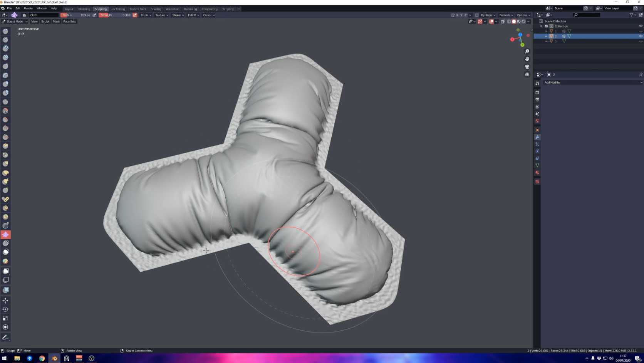This screenshot has width=644, height=363.
Task: Select the Cloth brush tool in toolbar
Action: [5, 234]
